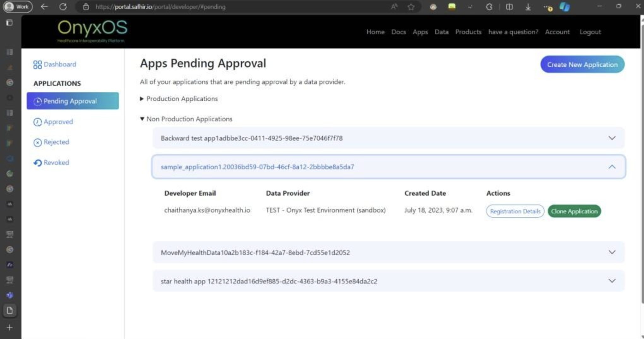
Task: Click the new tab plus icon in sidebar
Action: click(x=9, y=327)
